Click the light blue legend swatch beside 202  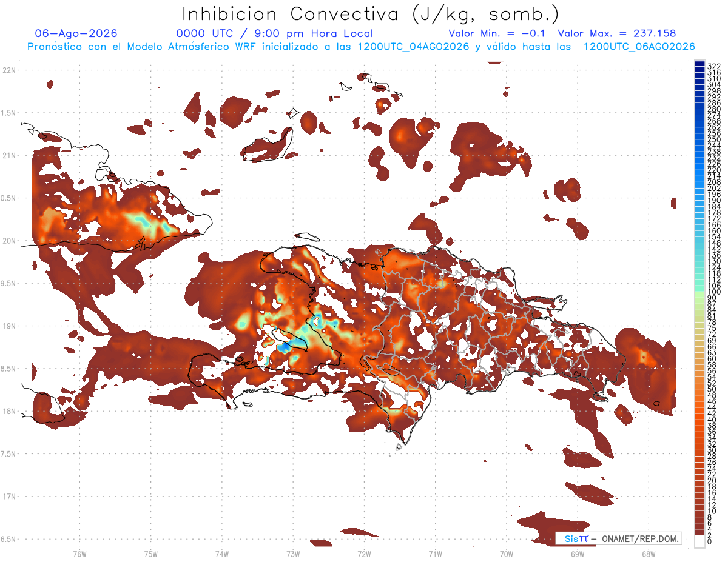(x=699, y=185)
